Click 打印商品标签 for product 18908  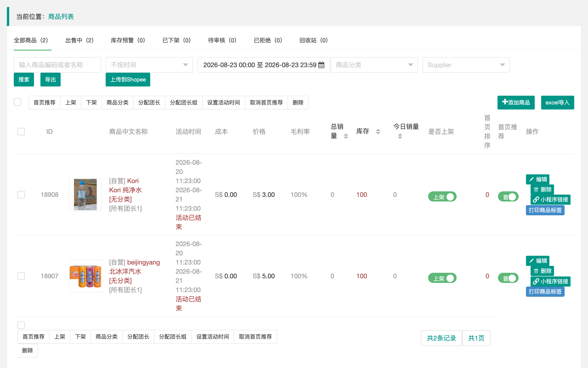pyautogui.click(x=545, y=210)
